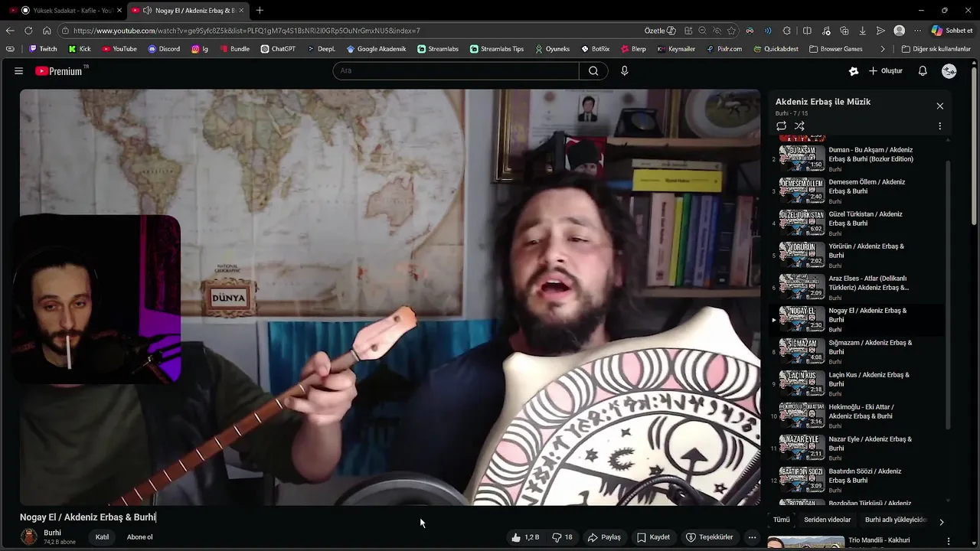Select the Tümü filter chip

tap(781, 520)
